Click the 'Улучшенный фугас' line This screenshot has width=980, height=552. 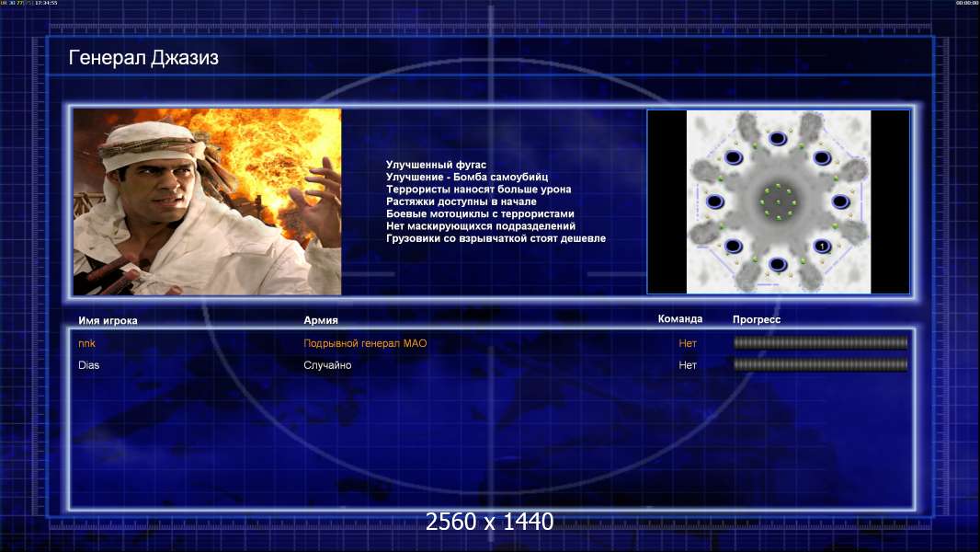coord(436,165)
